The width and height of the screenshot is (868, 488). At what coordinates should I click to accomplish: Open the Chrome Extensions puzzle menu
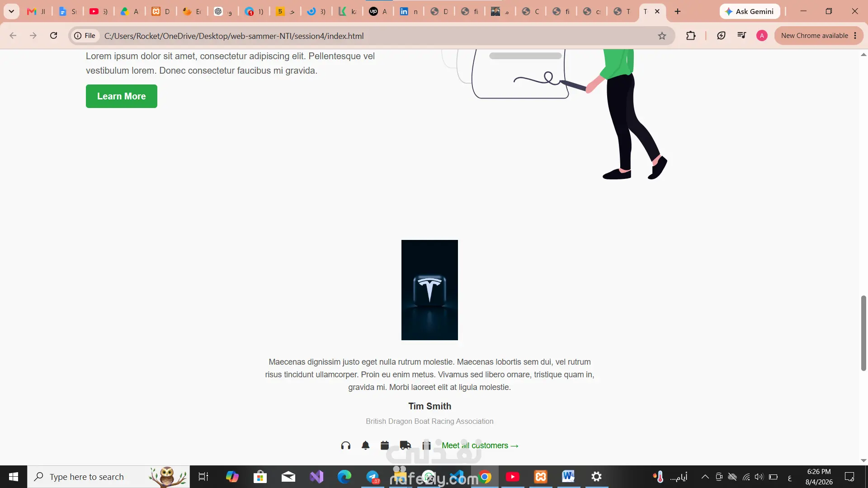[691, 36]
